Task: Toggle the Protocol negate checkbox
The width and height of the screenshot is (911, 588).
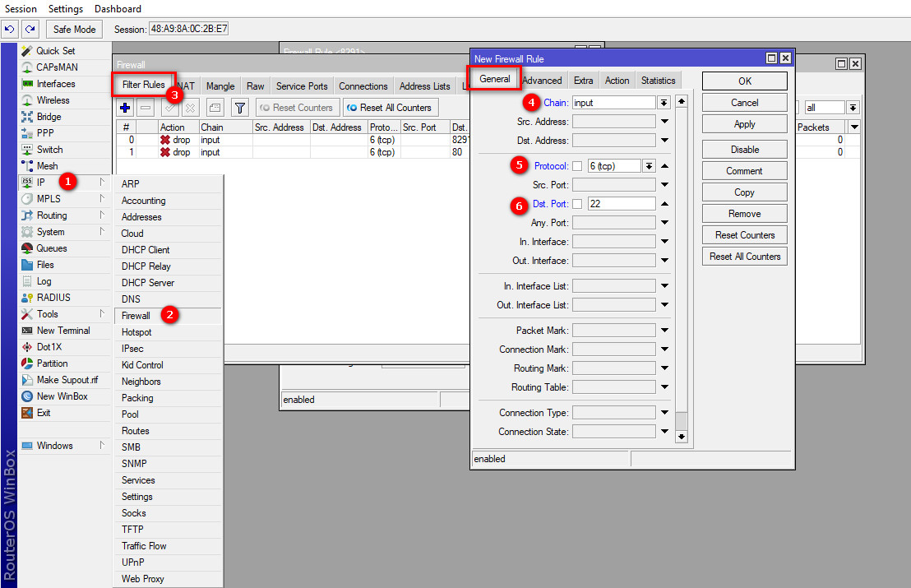Action: pos(577,166)
